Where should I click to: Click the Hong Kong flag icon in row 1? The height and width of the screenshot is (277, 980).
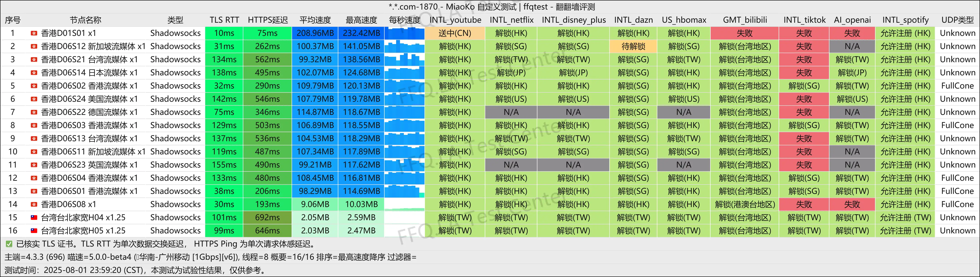pyautogui.click(x=34, y=33)
